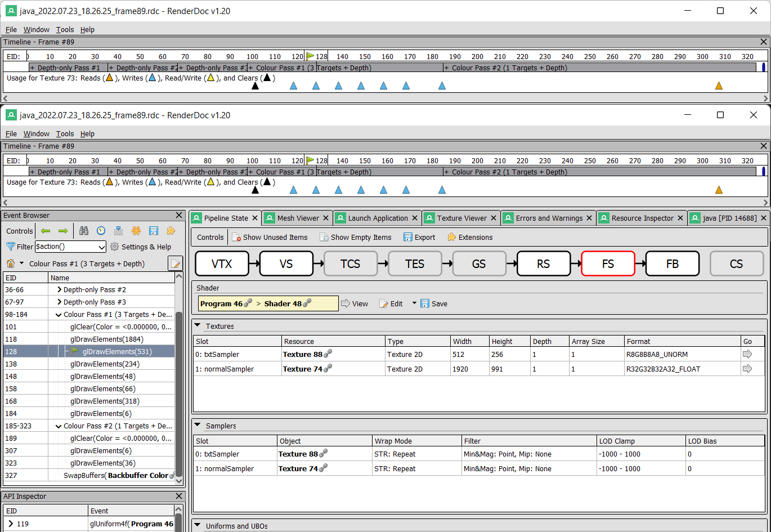Open Window menu in lower RenderDoc window

37,133
